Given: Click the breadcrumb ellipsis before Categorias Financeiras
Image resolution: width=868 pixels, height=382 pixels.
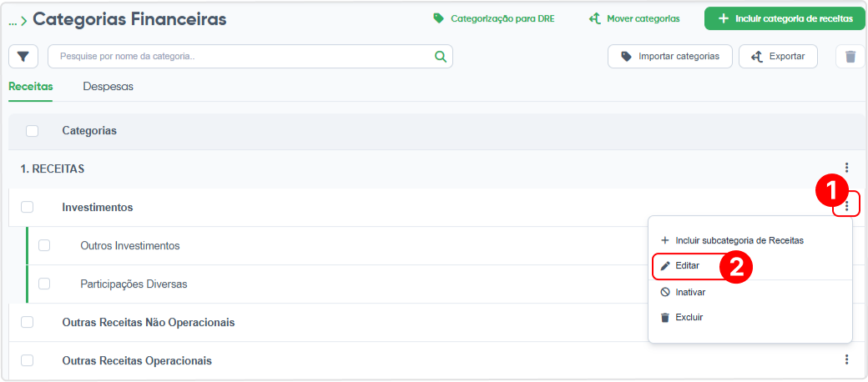Looking at the screenshot, I should pyautogui.click(x=13, y=21).
